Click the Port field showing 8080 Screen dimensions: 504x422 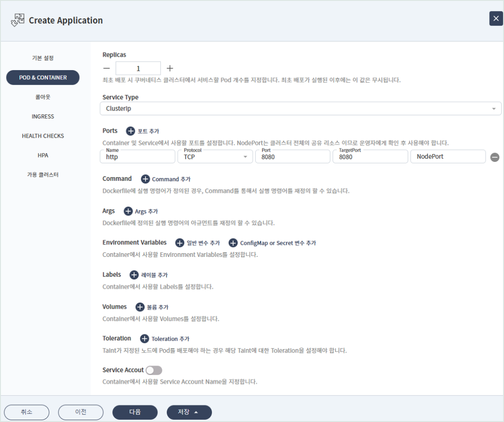coord(292,156)
